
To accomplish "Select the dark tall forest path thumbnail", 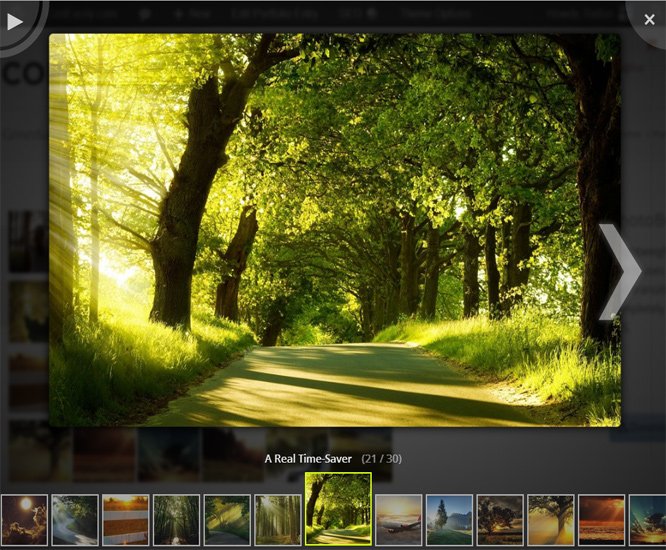I will pos(177,520).
